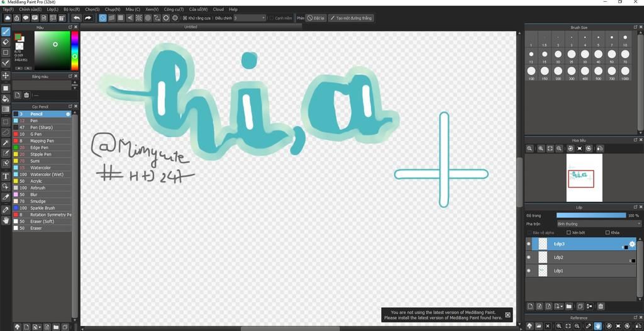The width and height of the screenshot is (644, 331).
Task: Enable the radial snap guide
Action: point(139,18)
